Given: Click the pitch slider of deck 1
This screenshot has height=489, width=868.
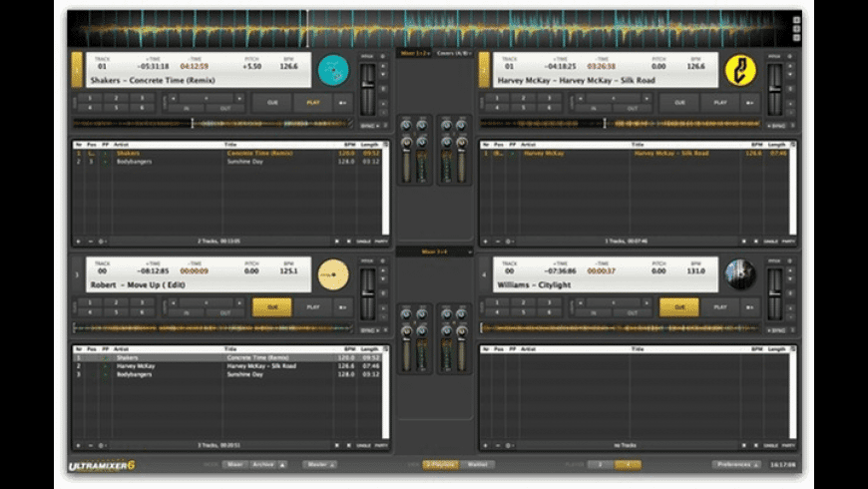Looking at the screenshot, I should click(x=368, y=85).
